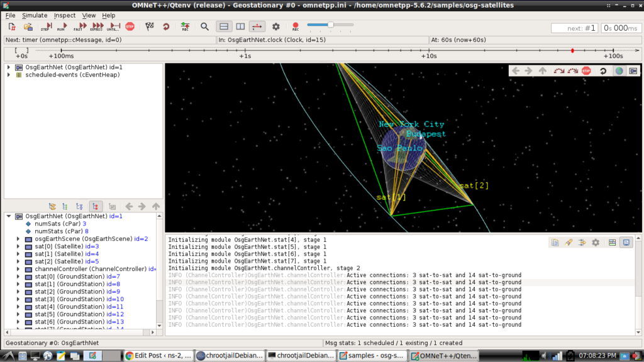Switch inspector to flat mode icon

pyautogui.click(x=65, y=206)
